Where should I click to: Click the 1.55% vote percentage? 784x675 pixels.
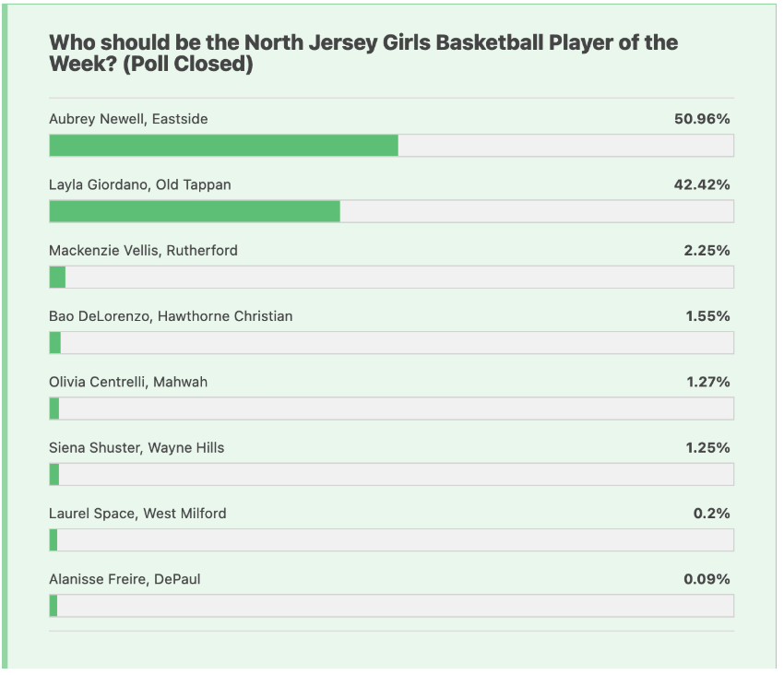coord(707,315)
